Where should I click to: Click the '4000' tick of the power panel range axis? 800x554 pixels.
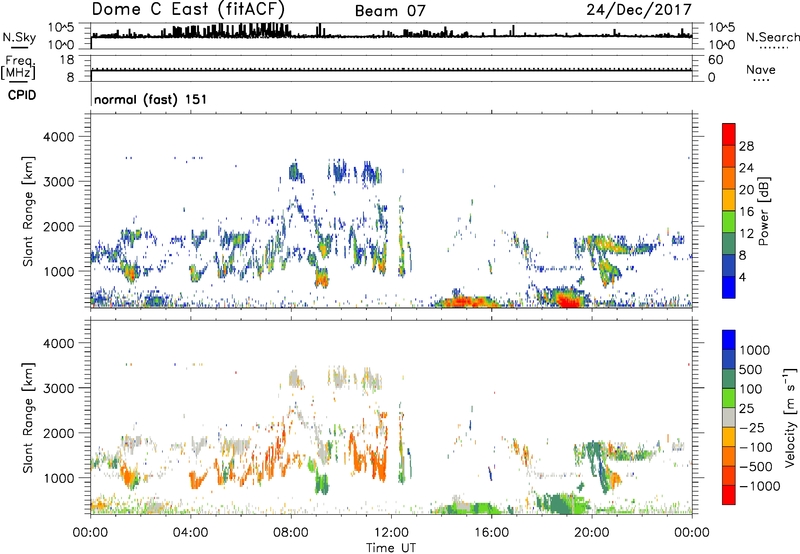(59, 137)
